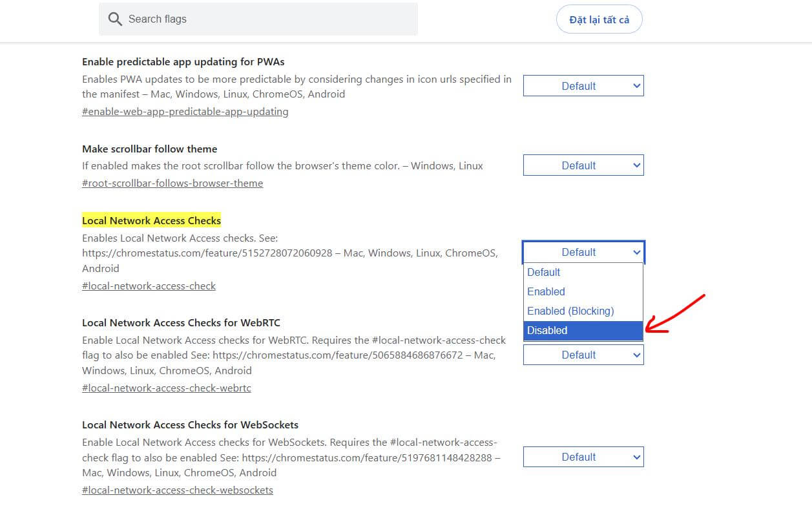Click the chevron arrow on the WebSockets dropdown

tap(636, 457)
